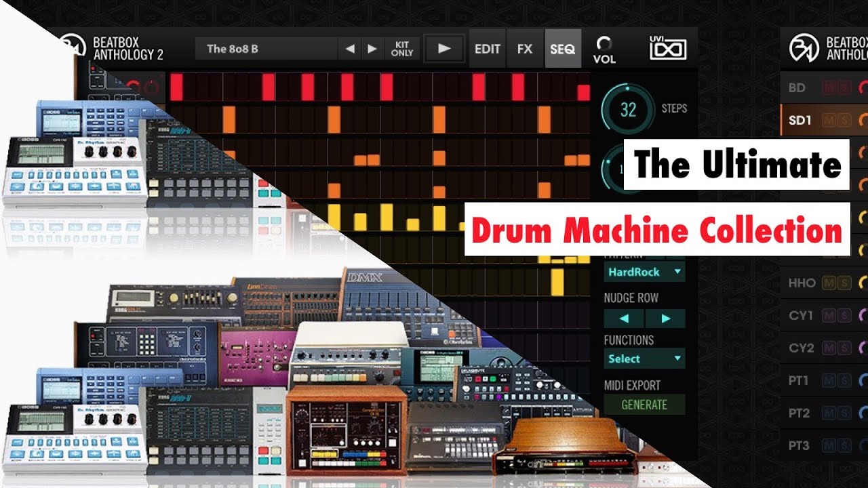This screenshot has width=868, height=488.
Task: Open the HardRock pattern dropdown
Action: pyautogui.click(x=644, y=272)
